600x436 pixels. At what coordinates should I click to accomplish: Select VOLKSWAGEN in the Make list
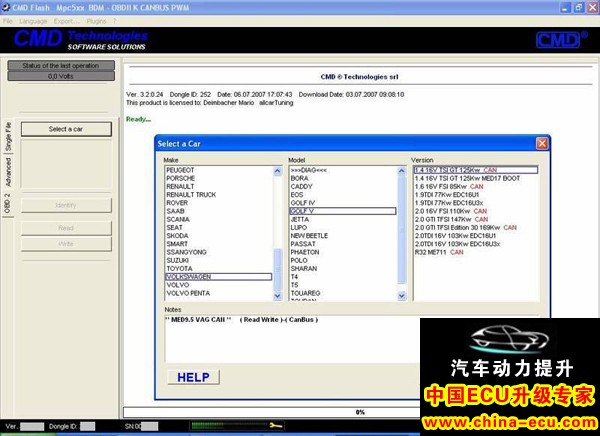point(218,277)
